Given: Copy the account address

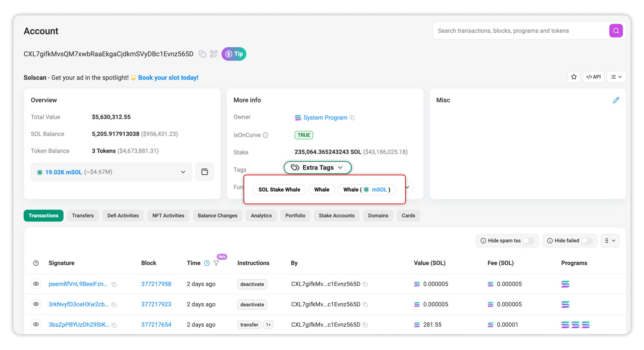Looking at the screenshot, I should click(x=202, y=54).
